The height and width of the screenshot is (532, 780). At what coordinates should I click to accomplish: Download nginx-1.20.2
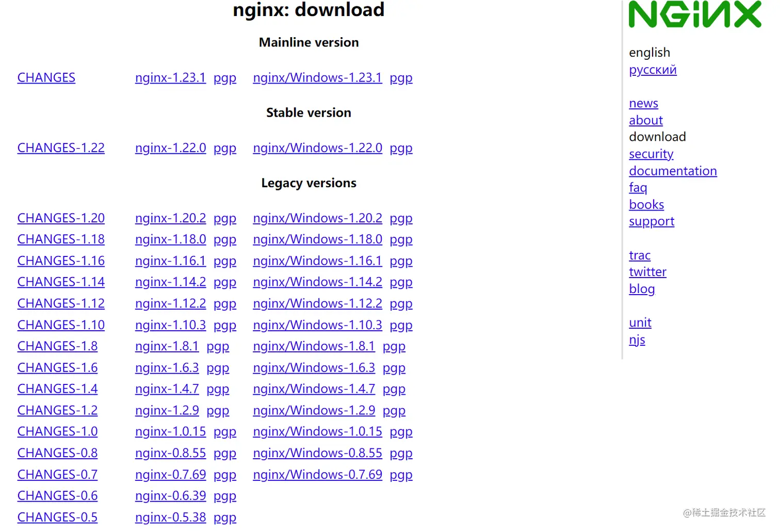point(170,218)
